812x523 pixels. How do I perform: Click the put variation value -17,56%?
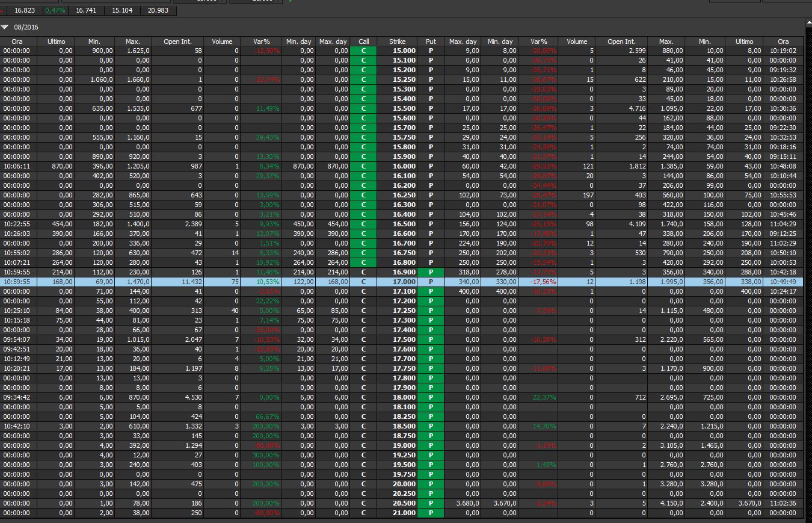pos(544,282)
